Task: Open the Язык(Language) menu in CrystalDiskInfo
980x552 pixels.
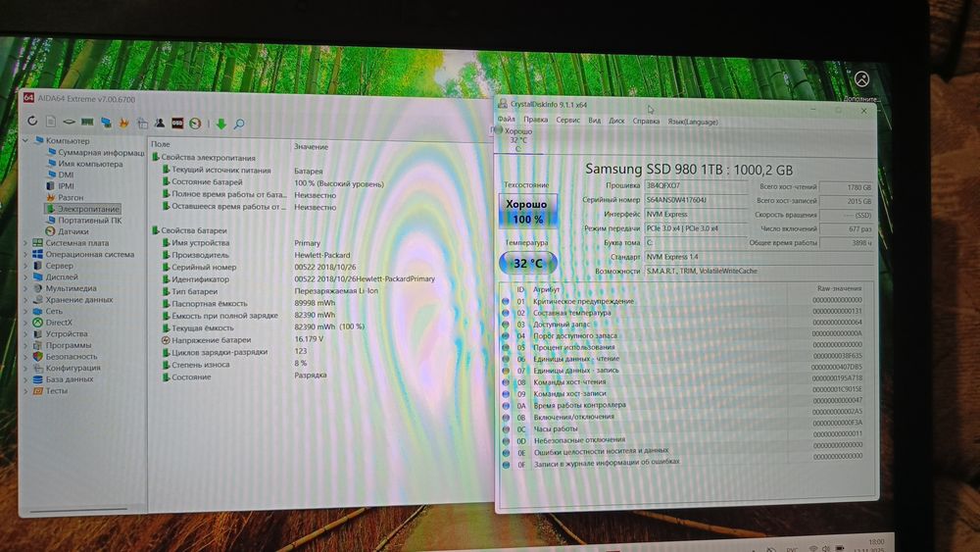Action: [693, 122]
